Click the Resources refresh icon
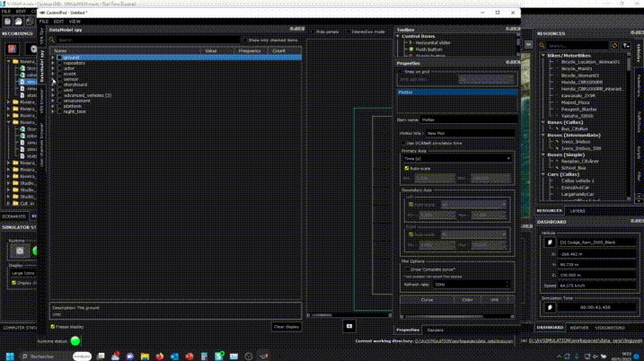 pyautogui.click(x=615, y=46)
